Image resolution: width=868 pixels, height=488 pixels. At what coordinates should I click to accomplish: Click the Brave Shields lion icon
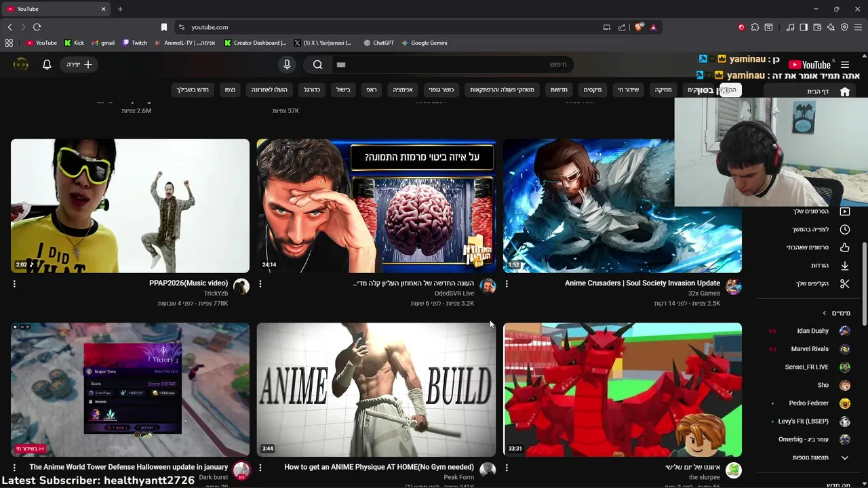tap(639, 27)
